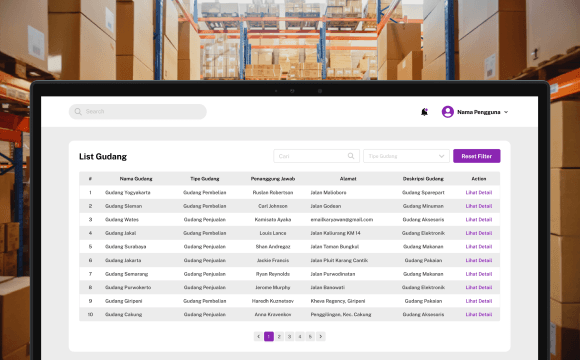Select page 1 in pagination
This screenshot has height=360, width=580.
pos(269,336)
